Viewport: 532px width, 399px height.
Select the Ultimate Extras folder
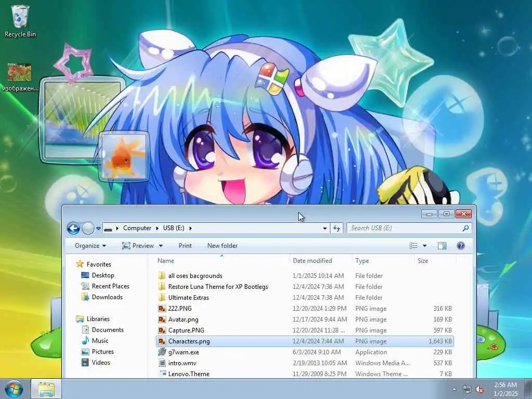[x=304, y=298]
